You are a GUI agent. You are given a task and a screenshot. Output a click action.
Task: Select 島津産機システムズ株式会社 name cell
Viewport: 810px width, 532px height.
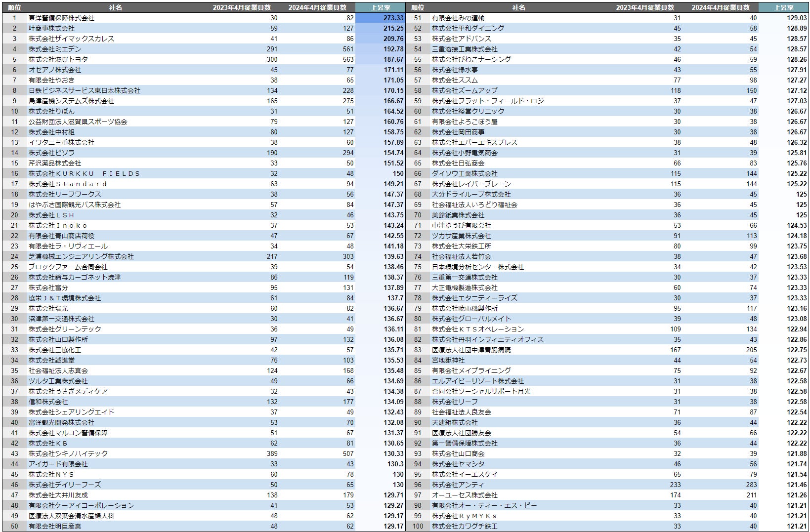(71, 101)
